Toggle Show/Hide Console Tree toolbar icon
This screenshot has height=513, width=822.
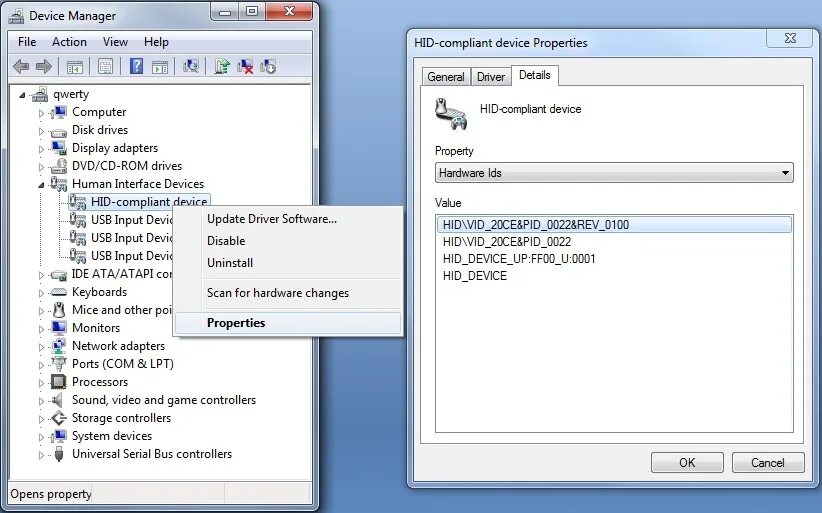74,67
